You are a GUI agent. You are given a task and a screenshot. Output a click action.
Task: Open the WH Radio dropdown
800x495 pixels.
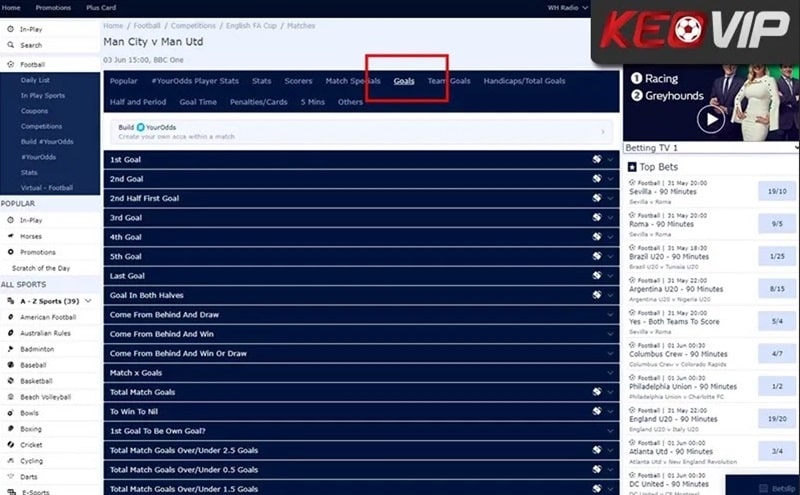[x=568, y=8]
